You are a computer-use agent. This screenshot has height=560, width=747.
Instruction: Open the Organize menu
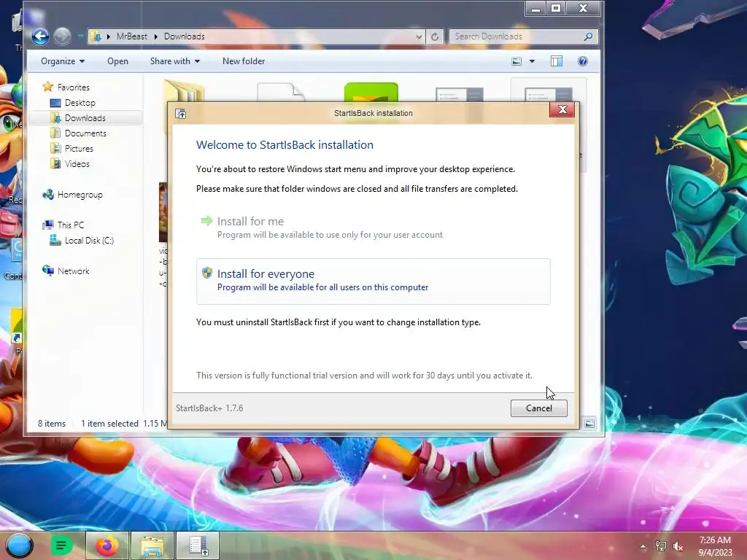coord(63,61)
